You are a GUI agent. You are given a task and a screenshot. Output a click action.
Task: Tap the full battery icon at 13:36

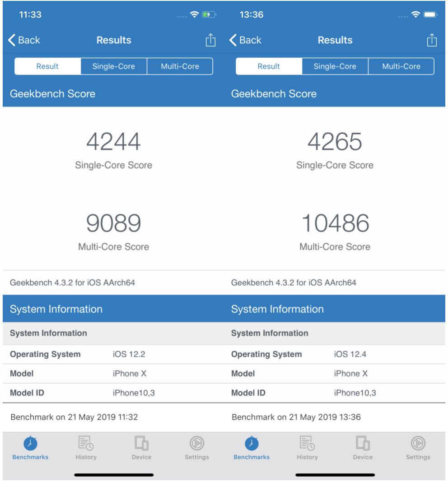[x=430, y=14]
